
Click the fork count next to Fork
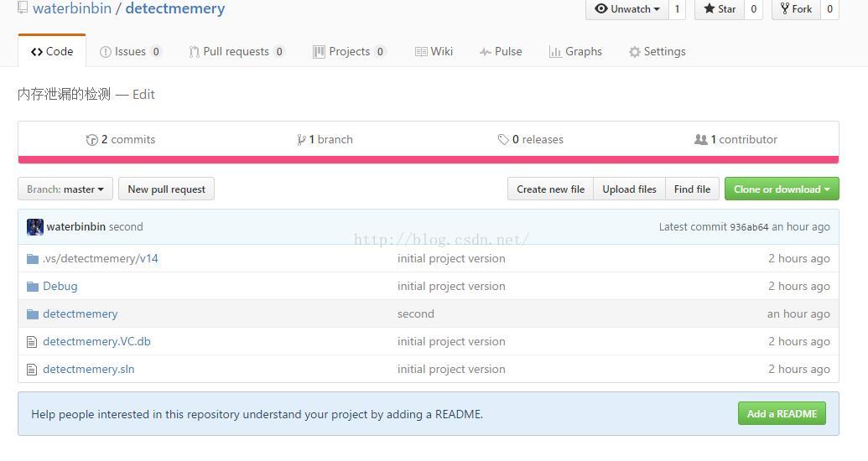point(829,9)
